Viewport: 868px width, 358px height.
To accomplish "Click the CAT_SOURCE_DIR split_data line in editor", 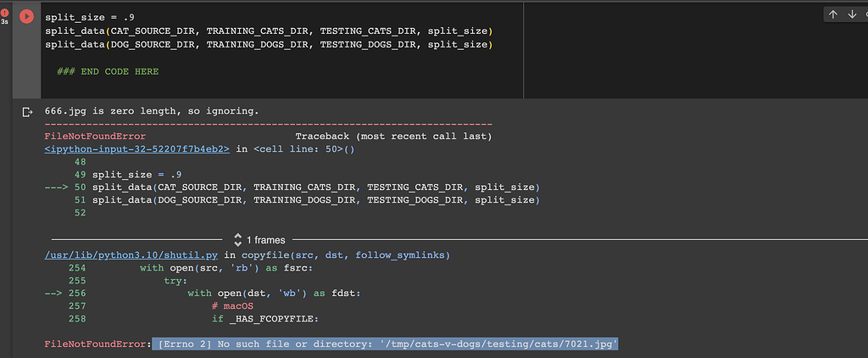I will click(270, 31).
